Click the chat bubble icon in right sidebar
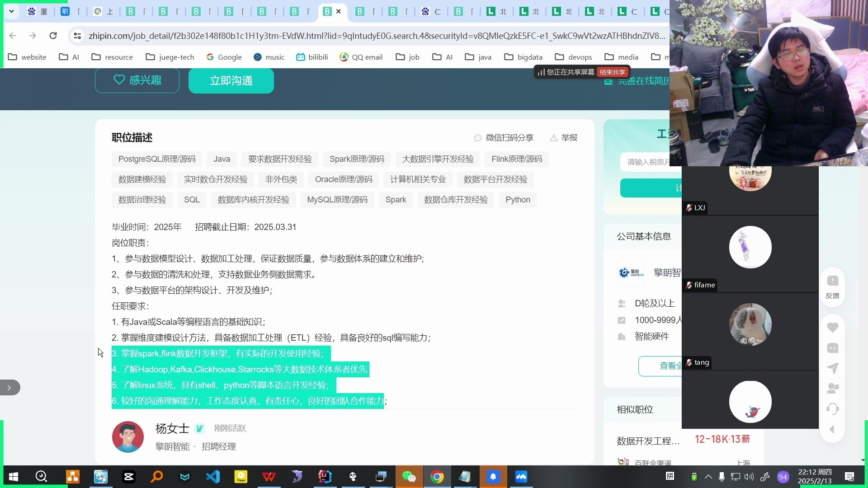This screenshot has width=868, height=488. pos(833,348)
